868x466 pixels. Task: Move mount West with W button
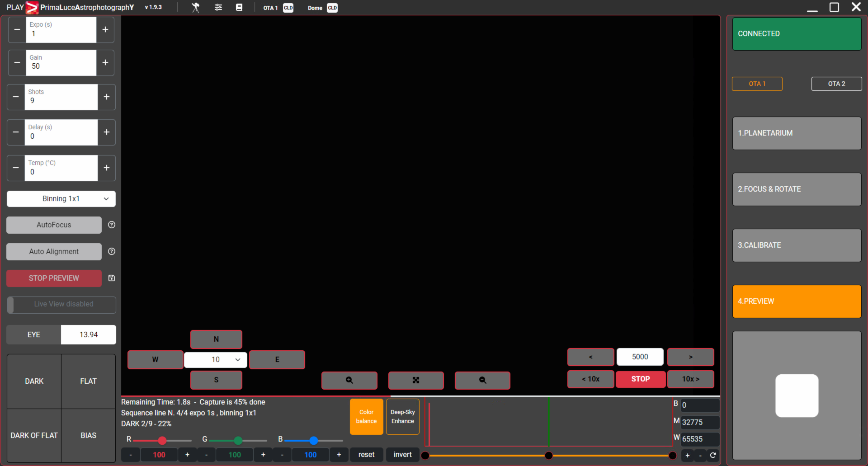click(155, 359)
